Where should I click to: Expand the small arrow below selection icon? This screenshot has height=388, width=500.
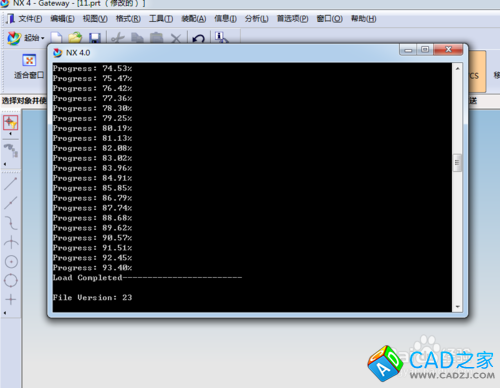pos(10,134)
